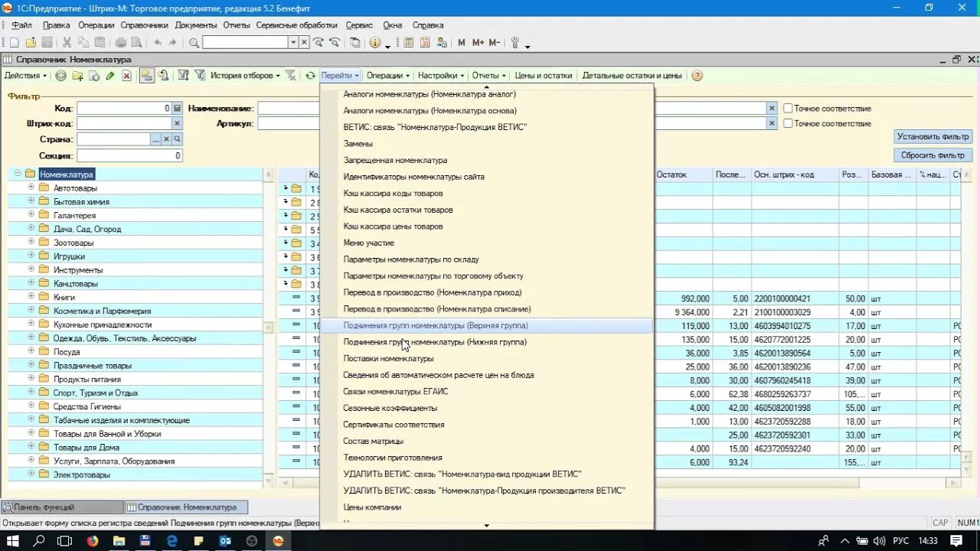Open Firefox from the taskbar

93,541
